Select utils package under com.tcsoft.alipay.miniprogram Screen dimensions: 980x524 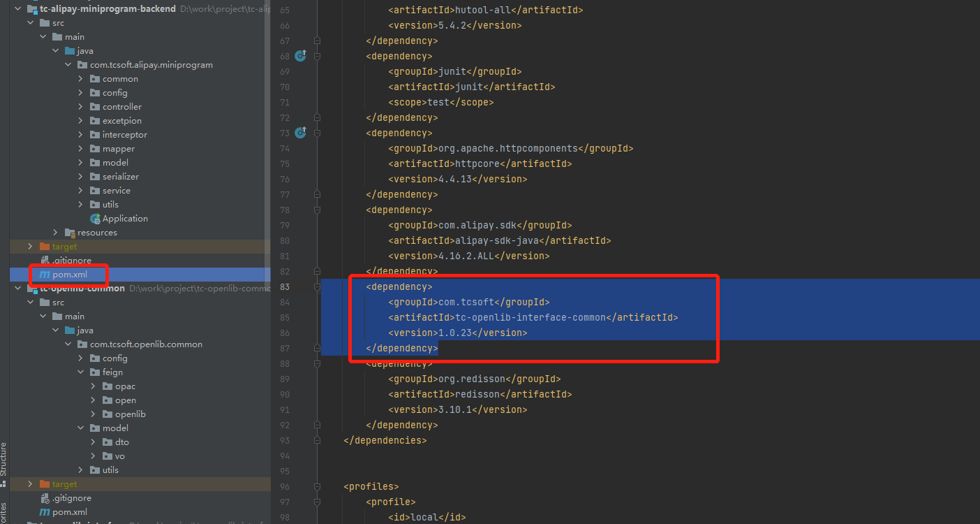(110, 205)
